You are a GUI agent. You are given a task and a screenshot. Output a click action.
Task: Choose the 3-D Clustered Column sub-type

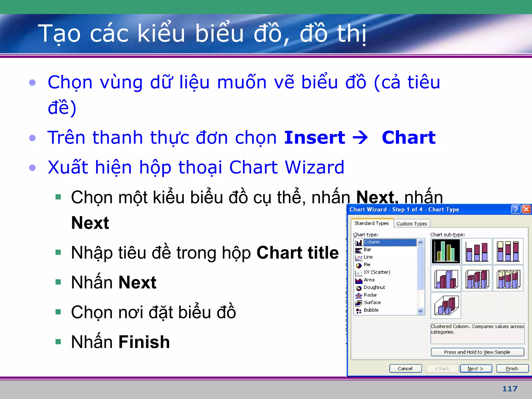pyautogui.click(x=446, y=278)
